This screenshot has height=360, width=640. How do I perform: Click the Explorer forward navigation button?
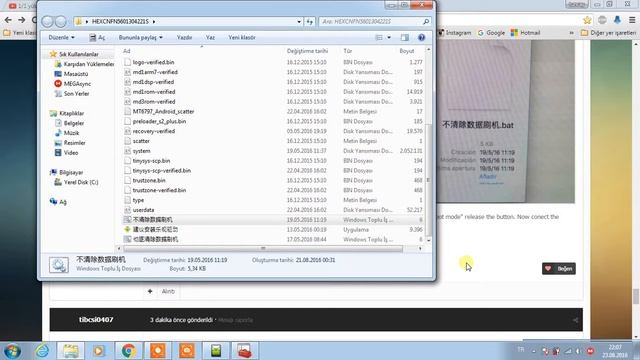[x=61, y=21]
